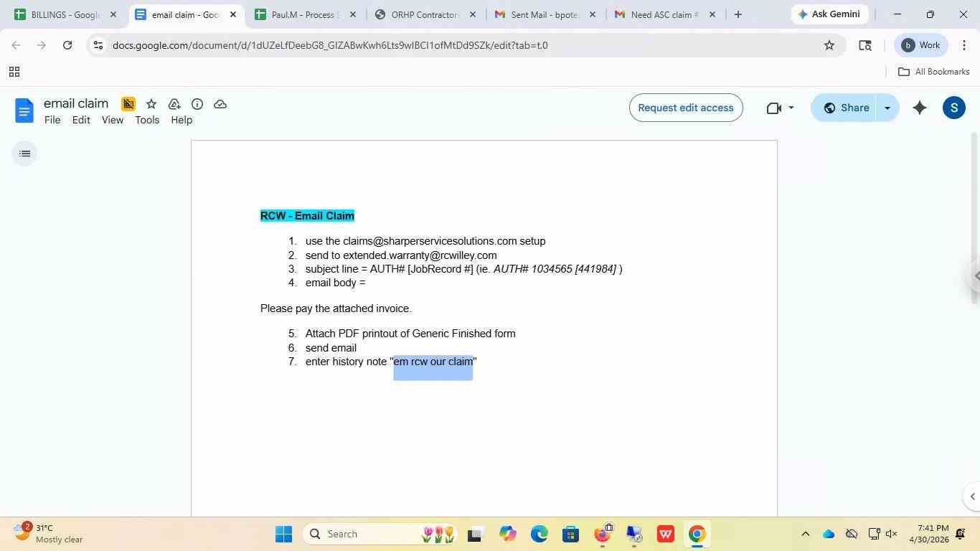This screenshot has height=551, width=980.
Task: Open the Gemini sparkle icon
Action: click(920, 108)
